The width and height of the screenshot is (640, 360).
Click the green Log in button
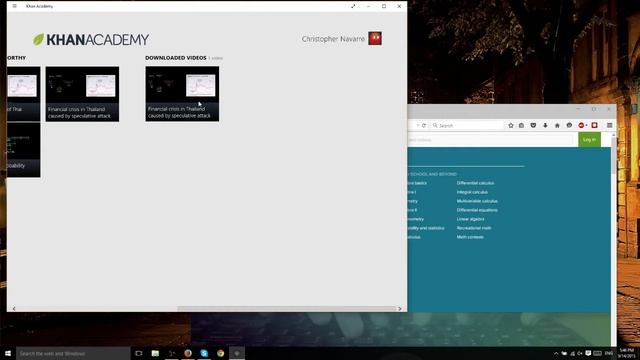tap(589, 140)
